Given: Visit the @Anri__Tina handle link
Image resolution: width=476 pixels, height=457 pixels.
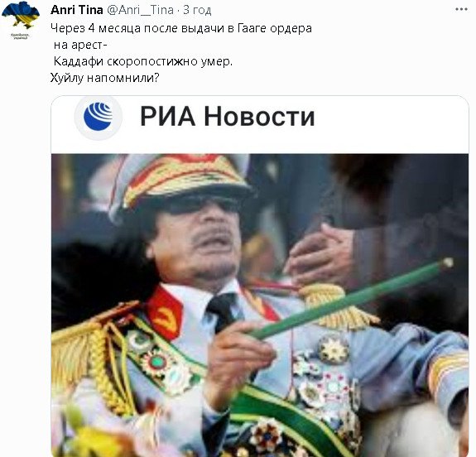Looking at the screenshot, I should [140, 10].
